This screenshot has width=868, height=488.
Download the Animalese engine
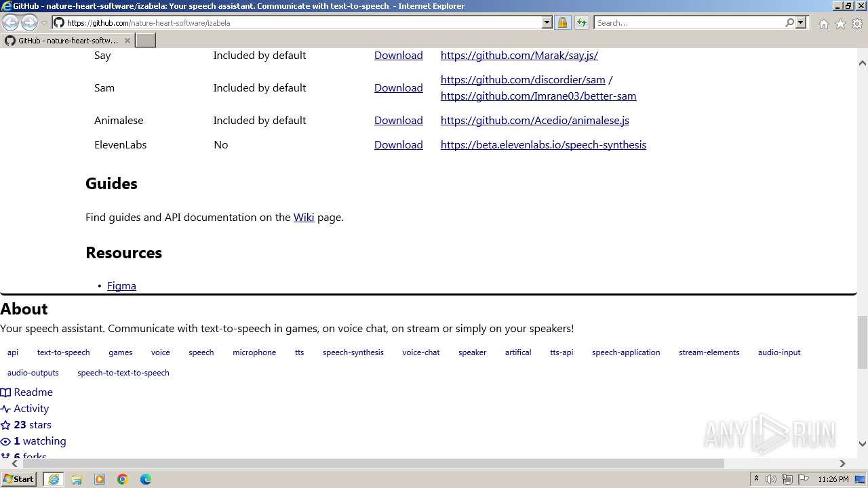(x=398, y=121)
